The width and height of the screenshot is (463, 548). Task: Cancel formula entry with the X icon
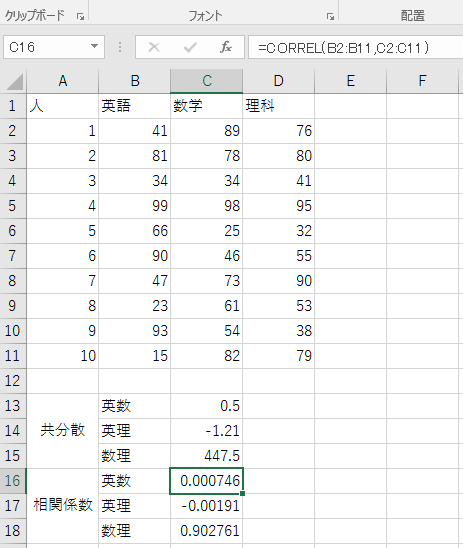click(154, 47)
